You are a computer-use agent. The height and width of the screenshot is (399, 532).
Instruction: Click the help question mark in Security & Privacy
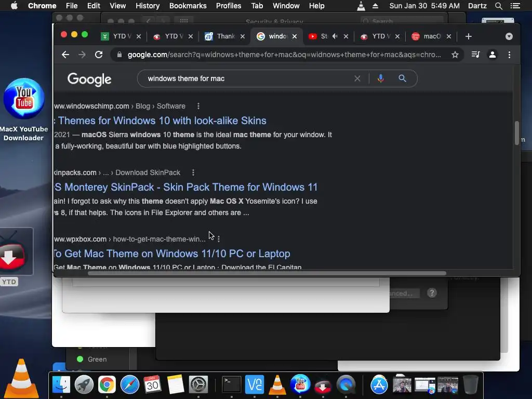click(x=432, y=293)
